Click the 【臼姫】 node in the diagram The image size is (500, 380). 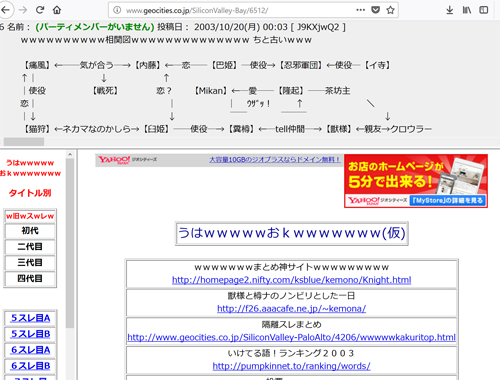coord(157,129)
